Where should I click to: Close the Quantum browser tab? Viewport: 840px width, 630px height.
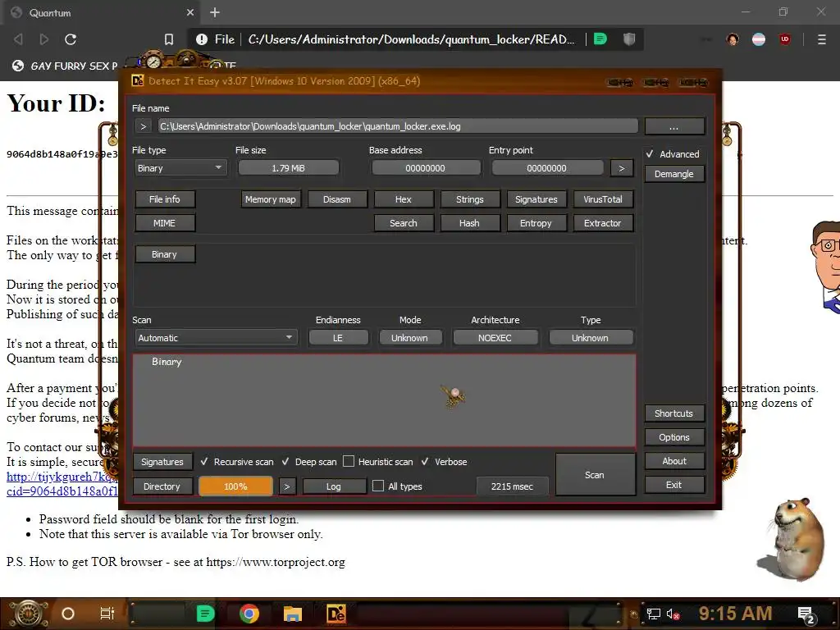tap(190, 12)
